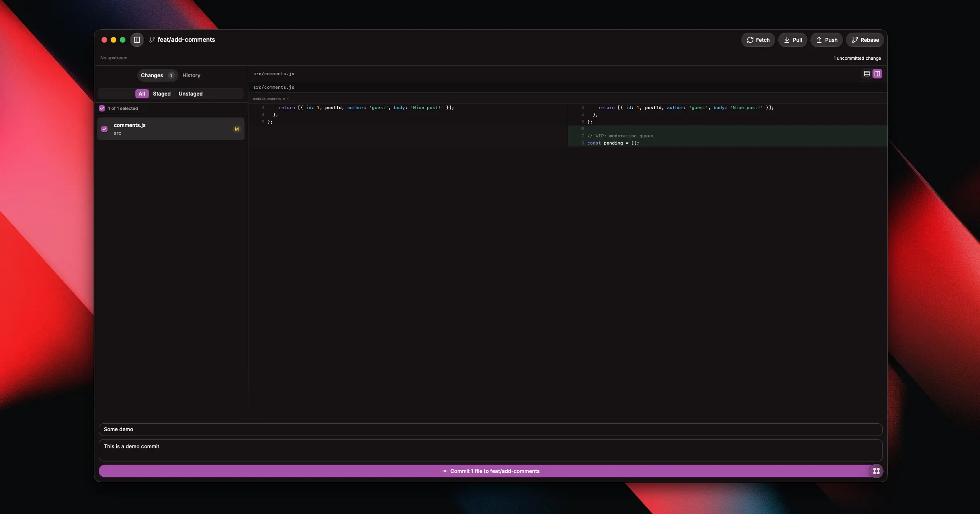Click the Changes count badge '1'
980x514 pixels.
click(171, 75)
